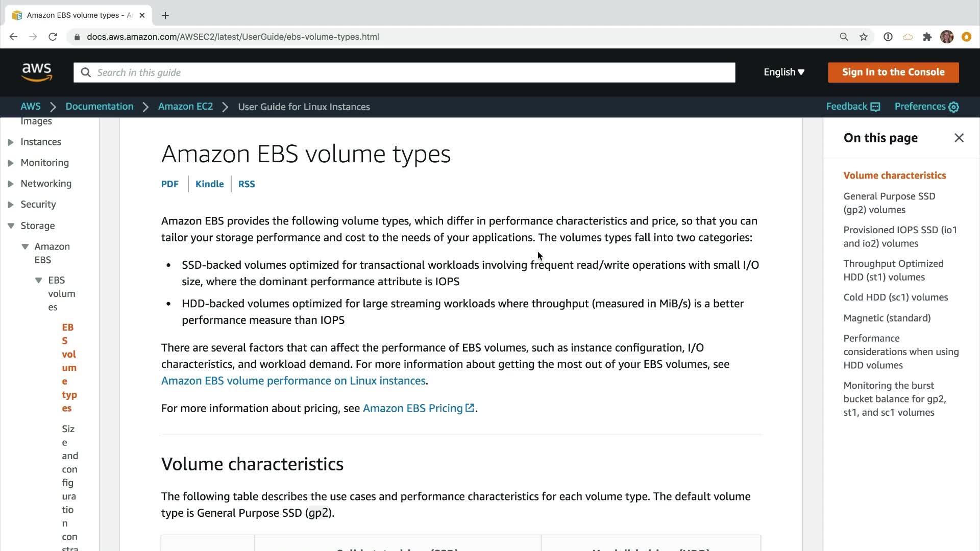This screenshot has height=551, width=980.
Task: Jump to Cold HDD (sc1) volumes section
Action: coord(895,297)
